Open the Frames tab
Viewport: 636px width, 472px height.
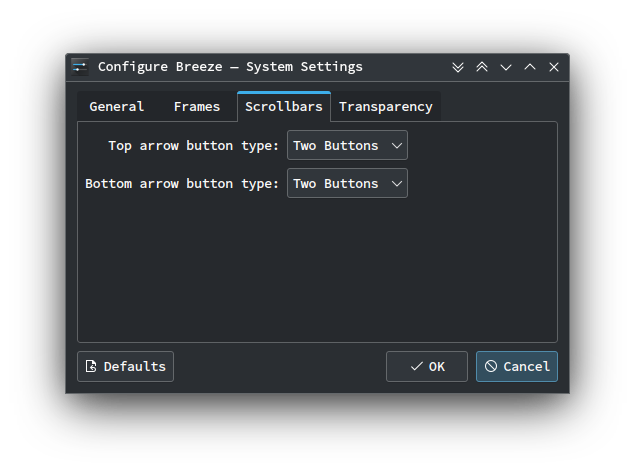[196, 106]
